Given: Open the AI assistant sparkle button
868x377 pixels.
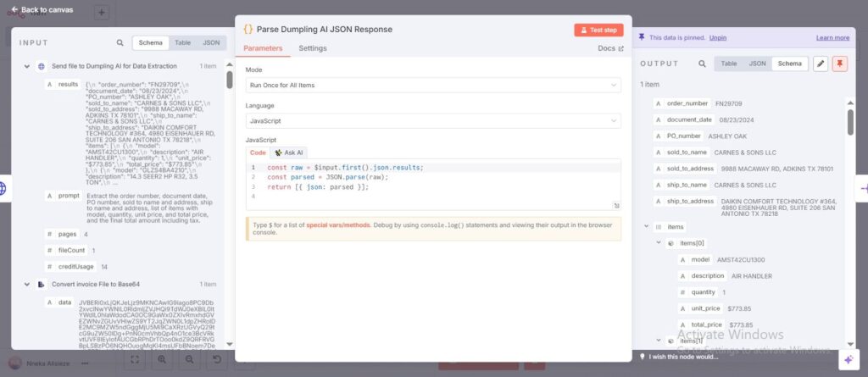Looking at the screenshot, I should 848,360.
